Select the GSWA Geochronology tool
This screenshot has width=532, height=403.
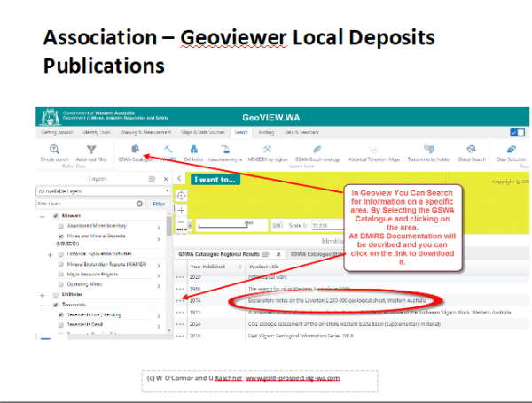coord(317,153)
